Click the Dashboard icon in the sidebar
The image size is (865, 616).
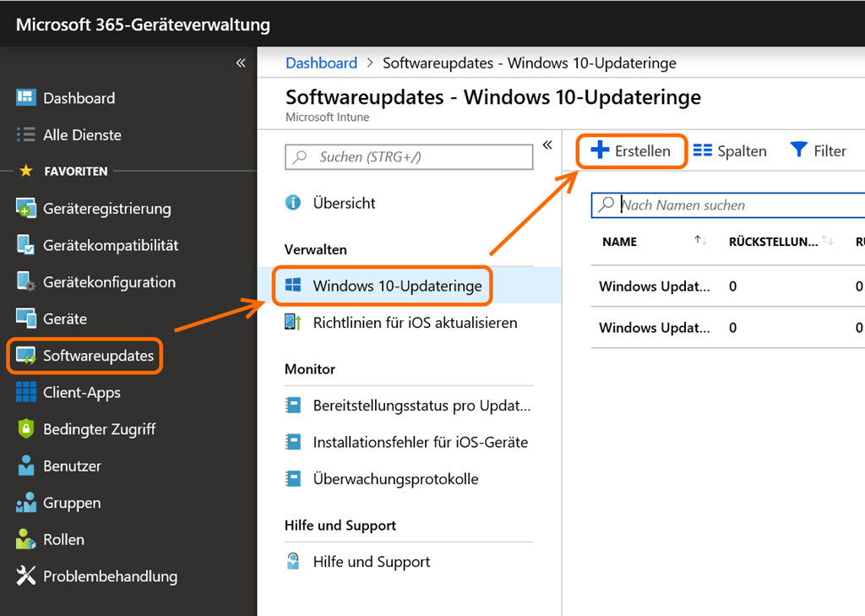[26, 98]
